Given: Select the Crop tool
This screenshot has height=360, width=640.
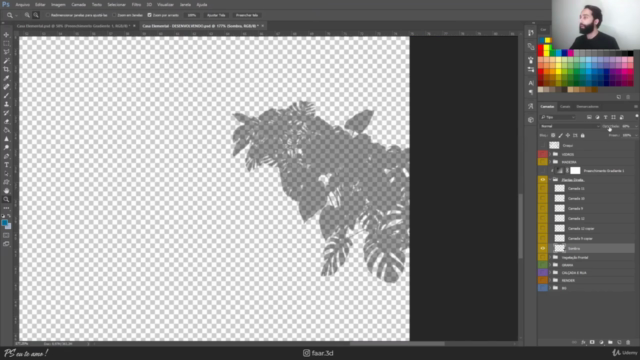Looking at the screenshot, I should (7, 69).
